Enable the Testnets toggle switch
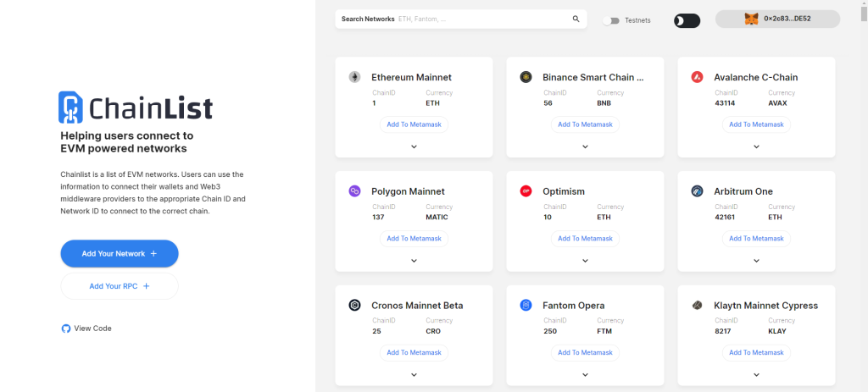 pyautogui.click(x=611, y=20)
